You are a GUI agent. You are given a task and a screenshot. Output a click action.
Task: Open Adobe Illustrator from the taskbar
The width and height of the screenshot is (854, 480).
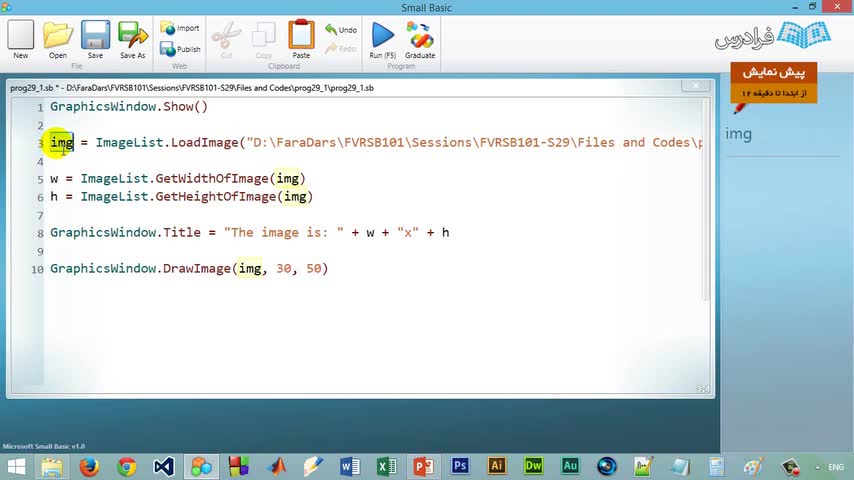click(496, 466)
